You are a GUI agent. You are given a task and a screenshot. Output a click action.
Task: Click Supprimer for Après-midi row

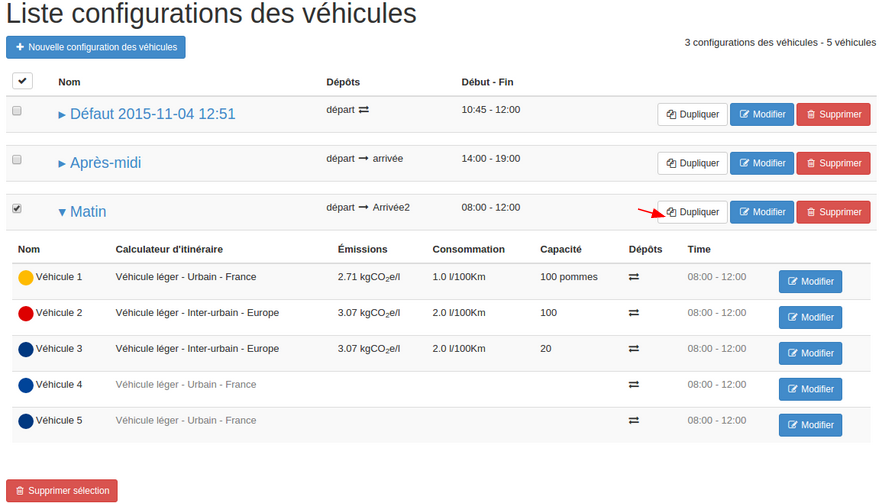coord(833,163)
